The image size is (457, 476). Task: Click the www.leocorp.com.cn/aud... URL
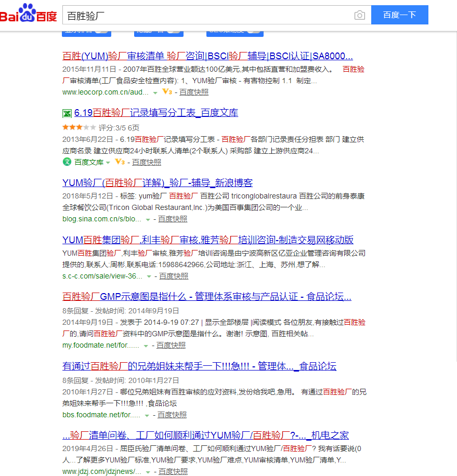click(106, 92)
